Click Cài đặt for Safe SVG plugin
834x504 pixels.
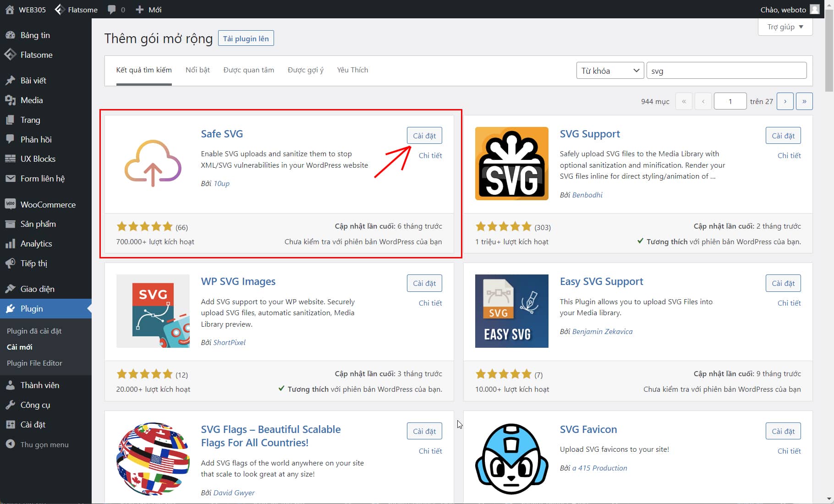coord(424,135)
